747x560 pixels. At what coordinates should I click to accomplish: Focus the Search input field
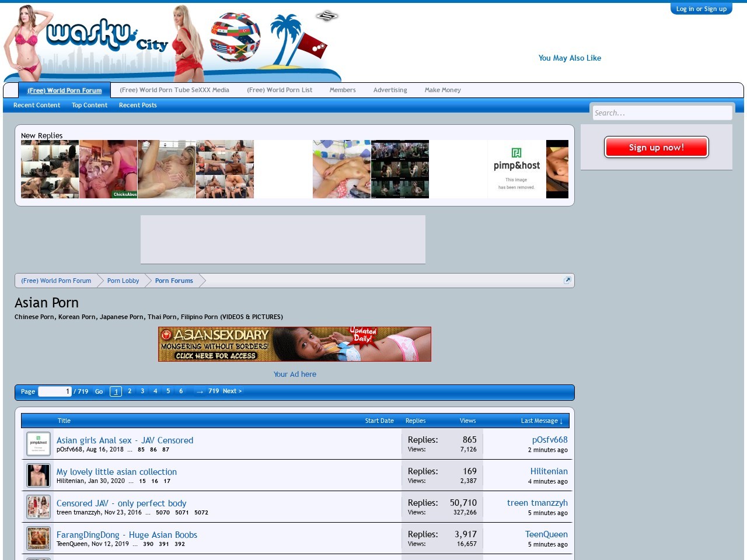pyautogui.click(x=662, y=113)
